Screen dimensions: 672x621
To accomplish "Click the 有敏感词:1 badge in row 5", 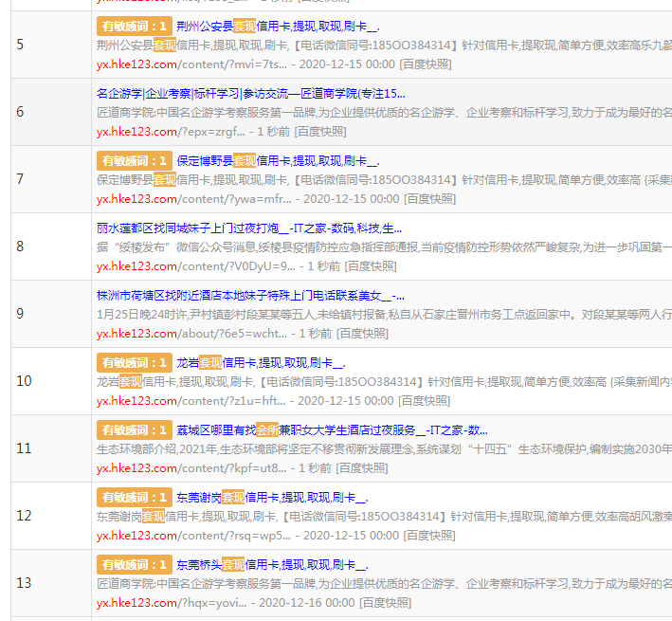I will click(135, 27).
